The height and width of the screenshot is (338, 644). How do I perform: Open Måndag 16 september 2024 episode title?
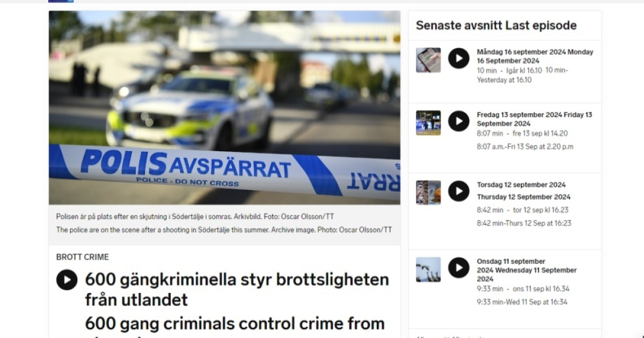[535, 56]
